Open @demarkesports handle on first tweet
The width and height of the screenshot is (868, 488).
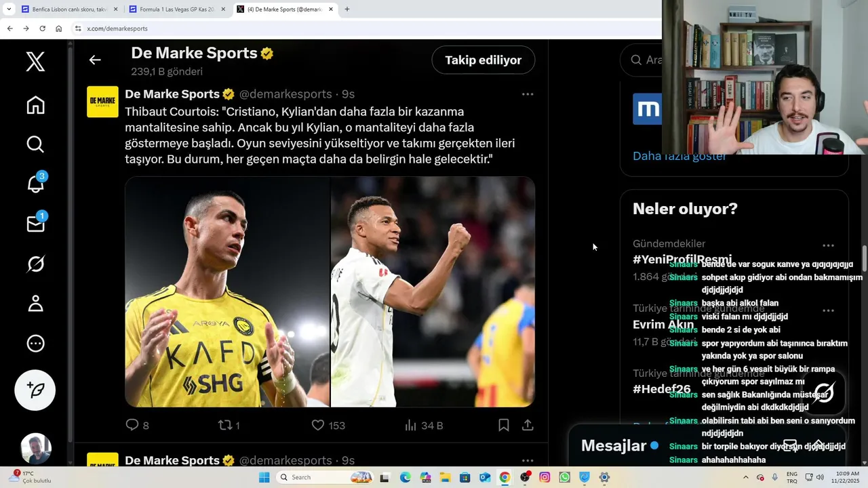click(x=285, y=94)
